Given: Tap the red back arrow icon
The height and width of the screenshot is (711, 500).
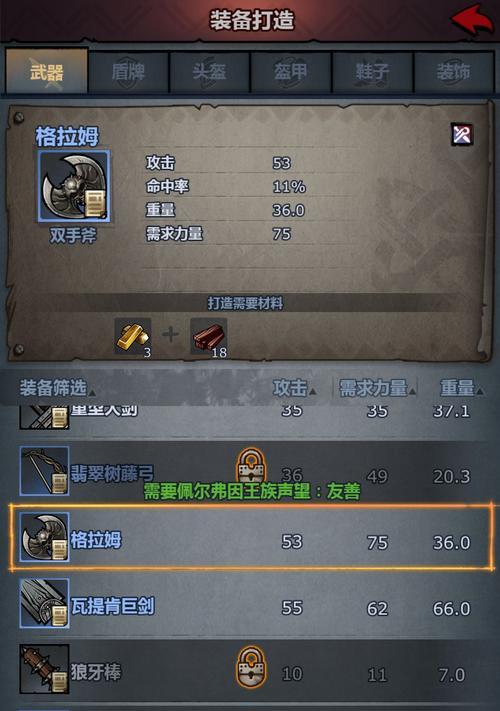Looking at the screenshot, I should 471,20.
